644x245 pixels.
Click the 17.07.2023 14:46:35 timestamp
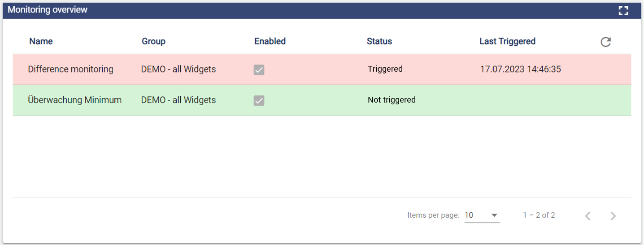pos(520,69)
